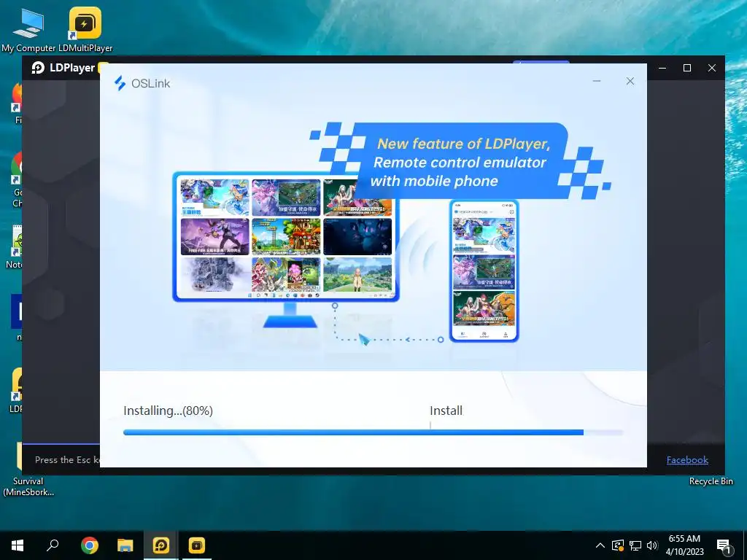Open My Computer desktop icon
The height and width of the screenshot is (560, 747).
point(28,29)
